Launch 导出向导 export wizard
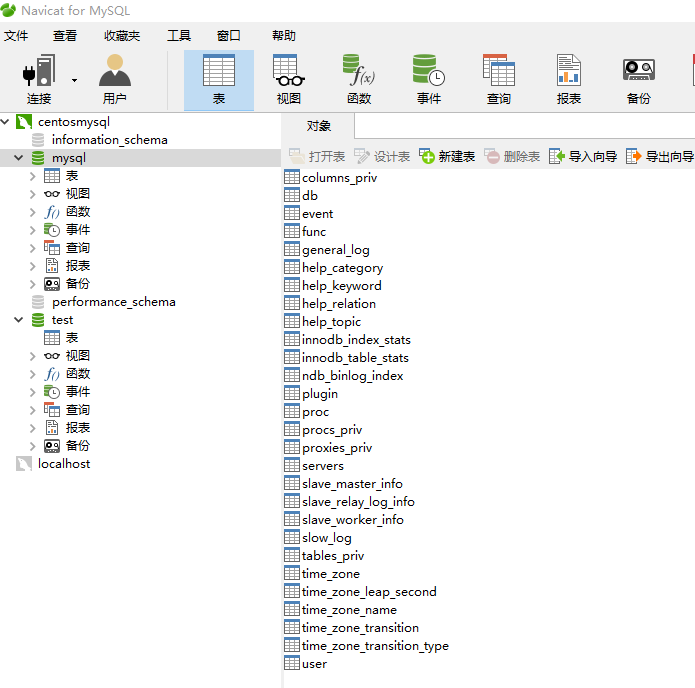Viewport: 695px width, 688px height. (x=660, y=156)
